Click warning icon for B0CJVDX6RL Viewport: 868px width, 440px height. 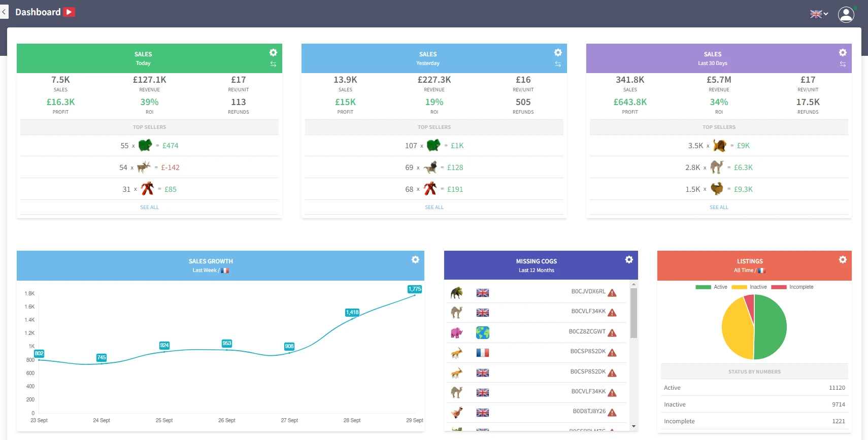pos(612,293)
